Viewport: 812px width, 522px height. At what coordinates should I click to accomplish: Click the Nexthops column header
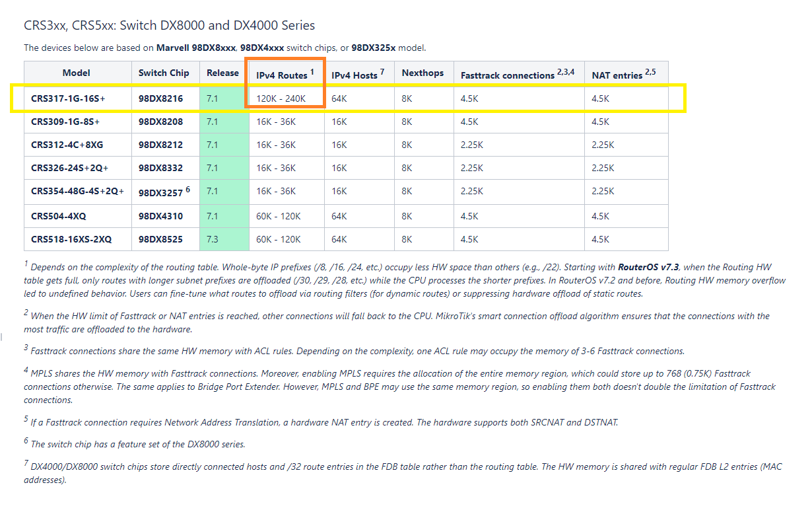click(x=423, y=73)
